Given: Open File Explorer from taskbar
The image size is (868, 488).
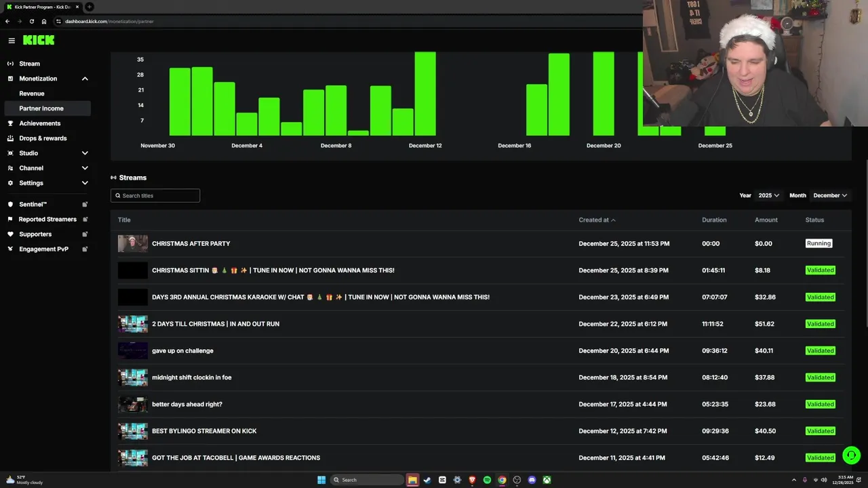Looking at the screenshot, I should click(x=412, y=480).
